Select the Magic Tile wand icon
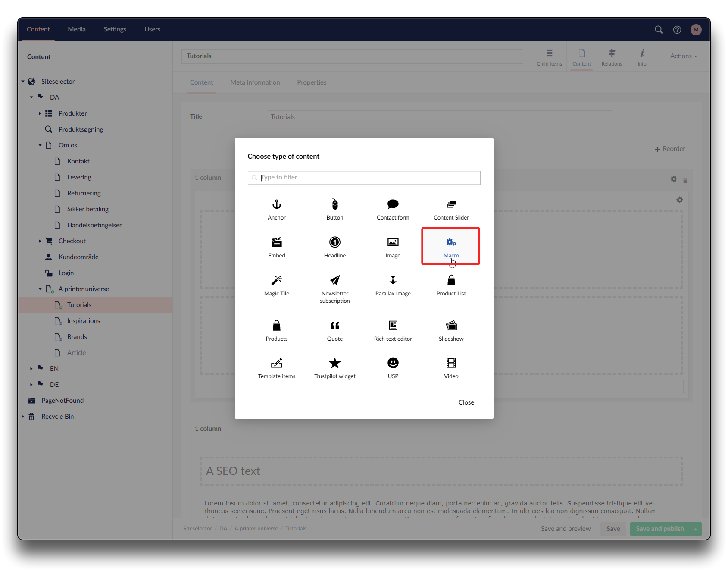 [277, 280]
